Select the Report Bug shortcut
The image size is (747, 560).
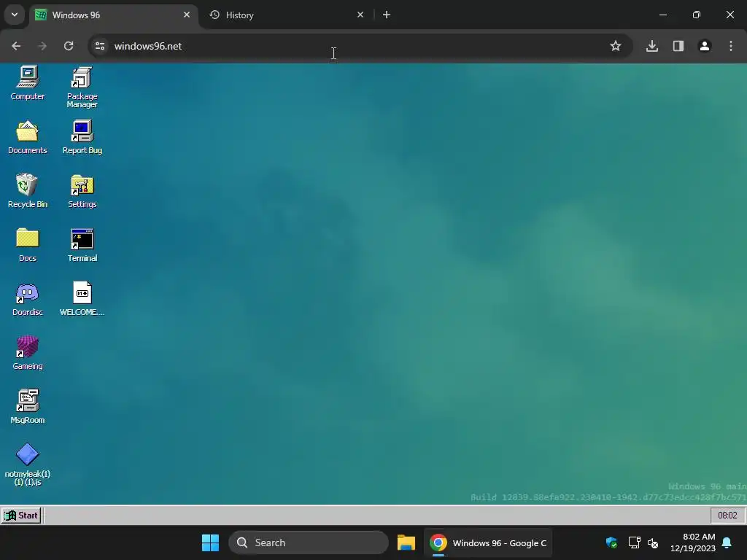coord(82,137)
